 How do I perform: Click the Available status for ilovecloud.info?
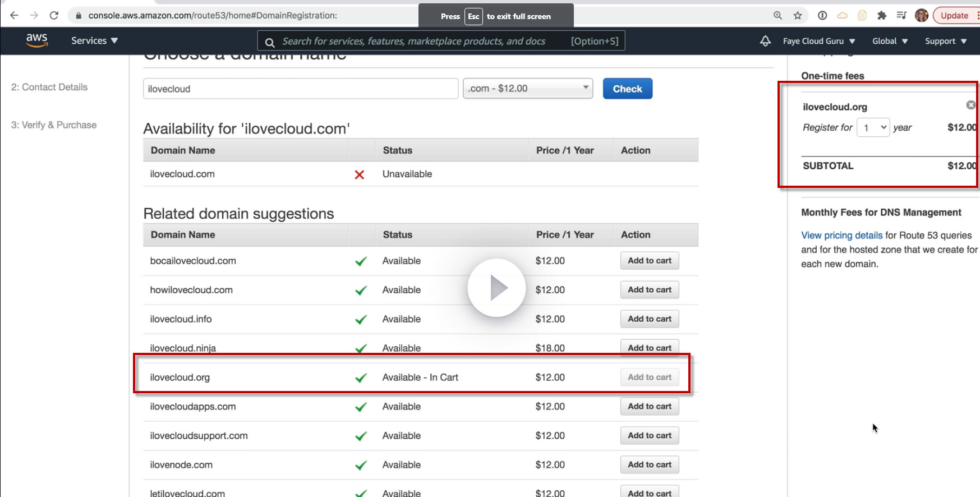click(x=402, y=319)
